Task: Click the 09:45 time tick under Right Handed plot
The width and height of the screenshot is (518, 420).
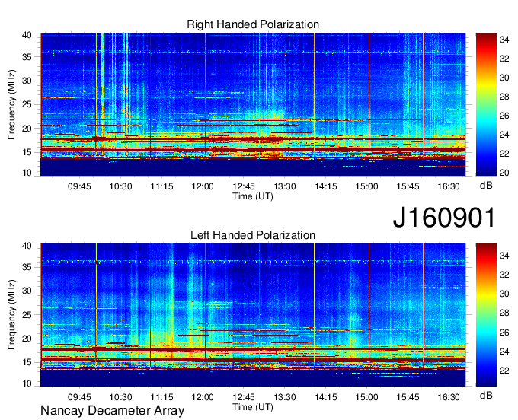Action: coord(79,186)
